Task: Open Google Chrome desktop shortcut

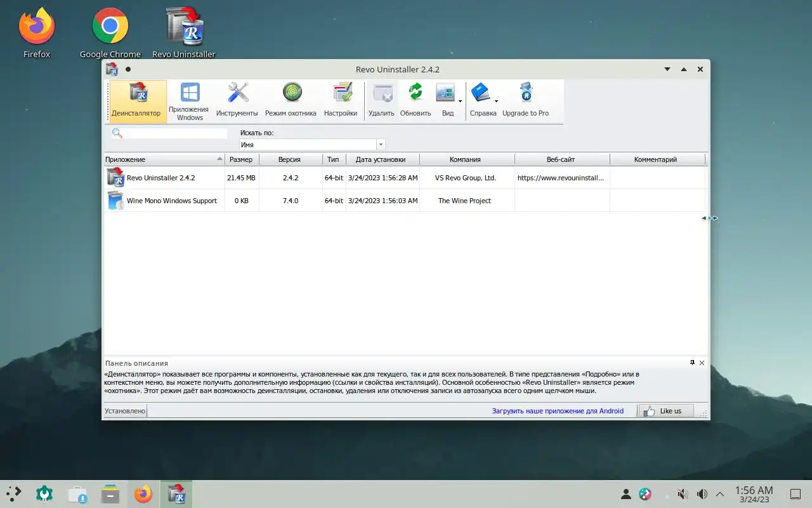Action: (x=110, y=33)
